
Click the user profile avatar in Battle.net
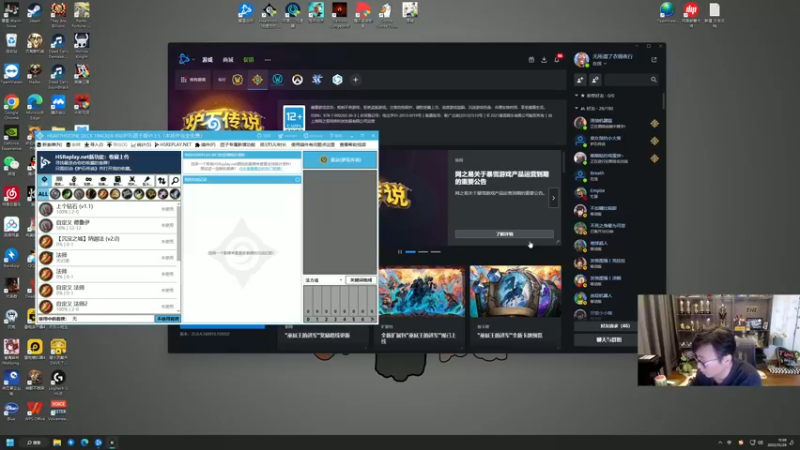click(x=581, y=60)
